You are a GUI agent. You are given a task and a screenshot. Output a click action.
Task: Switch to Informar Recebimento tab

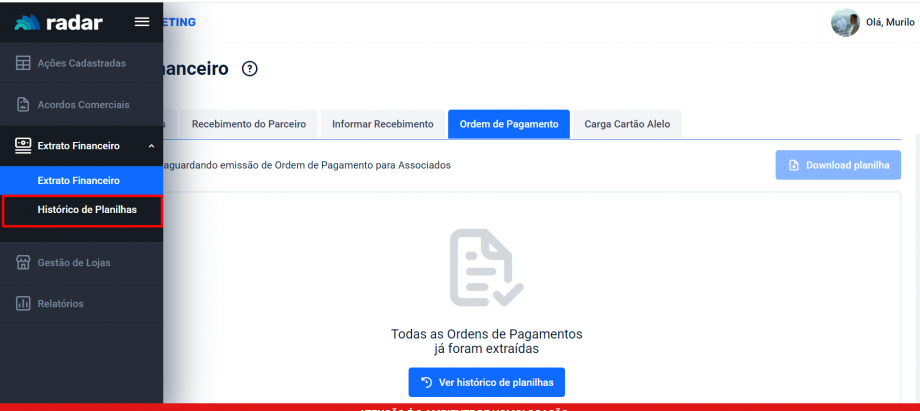(x=382, y=124)
